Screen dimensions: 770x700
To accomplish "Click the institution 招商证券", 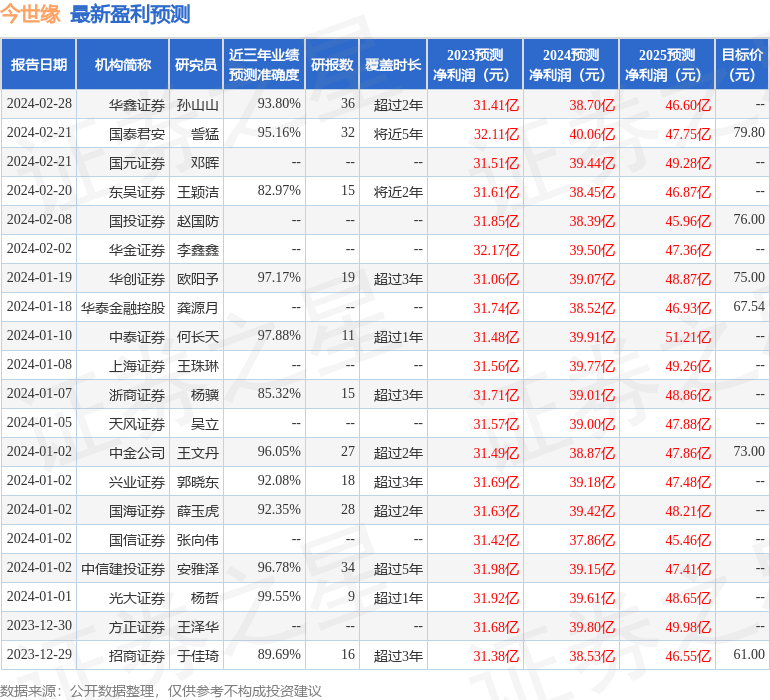I will point(137,656).
